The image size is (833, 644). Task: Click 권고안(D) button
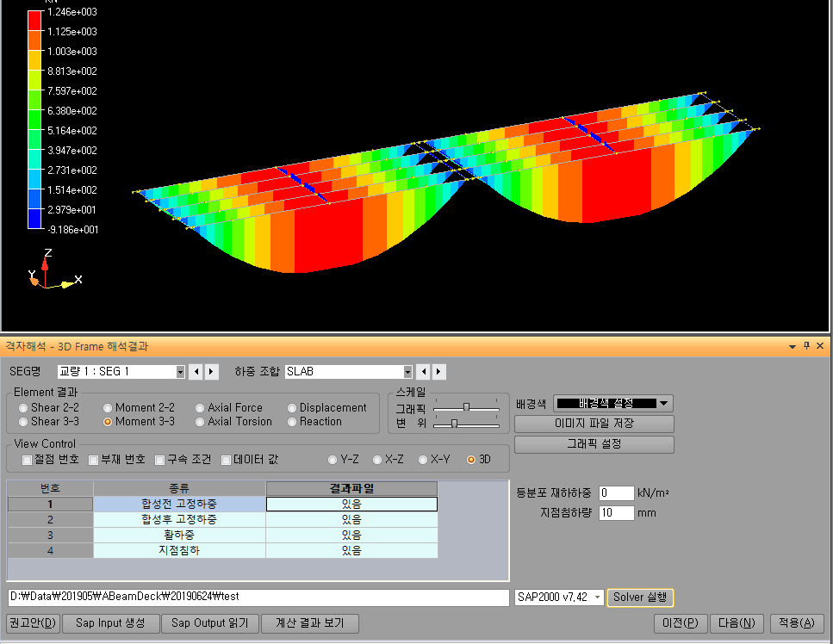tap(34, 623)
